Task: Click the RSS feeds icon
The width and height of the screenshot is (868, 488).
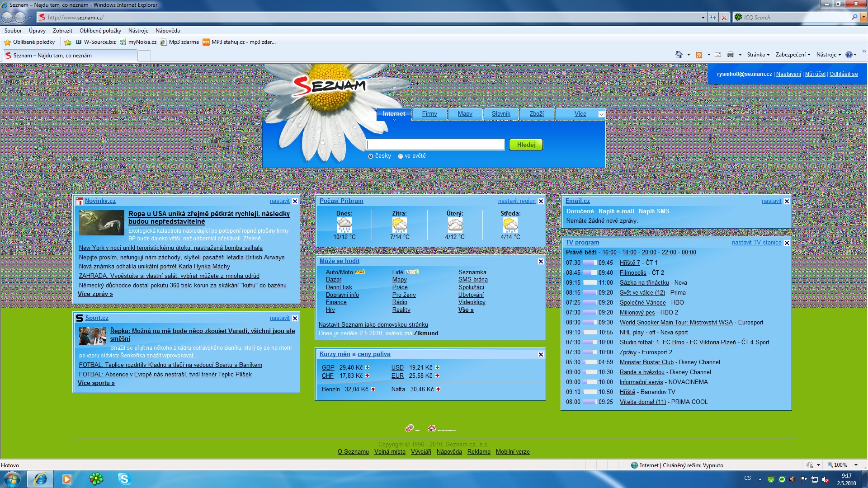Action: (699, 55)
